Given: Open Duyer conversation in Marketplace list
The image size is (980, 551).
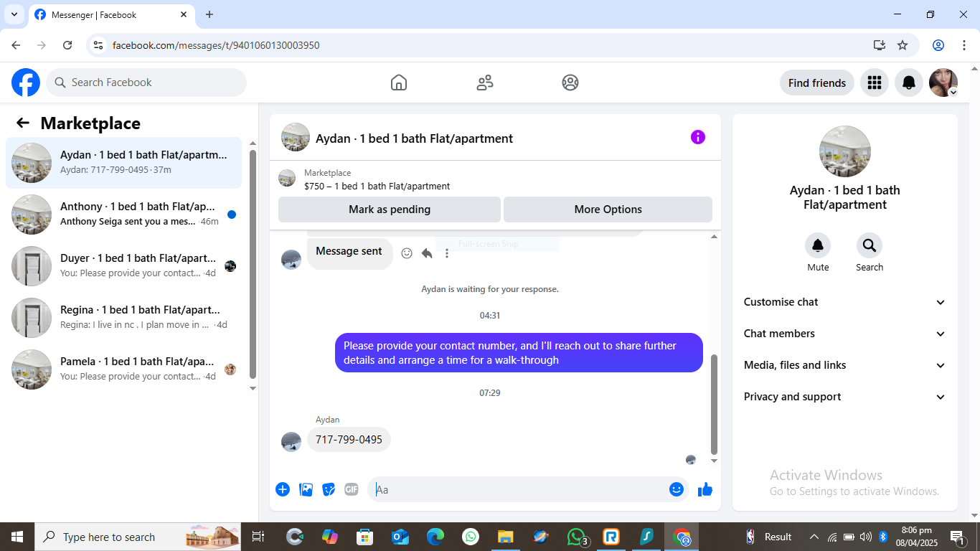Looking at the screenshot, I should pyautogui.click(x=124, y=266).
